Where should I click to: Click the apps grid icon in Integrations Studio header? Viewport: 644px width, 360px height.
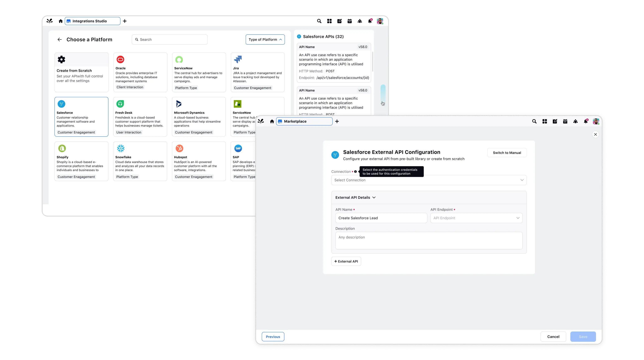click(x=329, y=21)
